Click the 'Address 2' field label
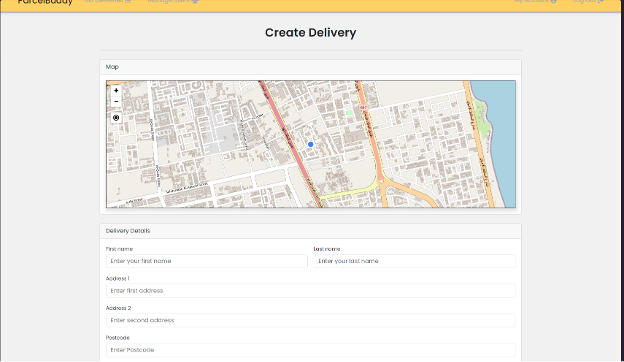The height and width of the screenshot is (362, 624). (x=118, y=308)
